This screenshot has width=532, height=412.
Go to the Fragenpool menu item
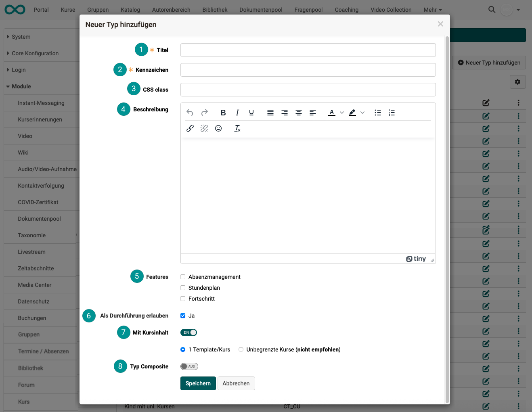point(308,9)
